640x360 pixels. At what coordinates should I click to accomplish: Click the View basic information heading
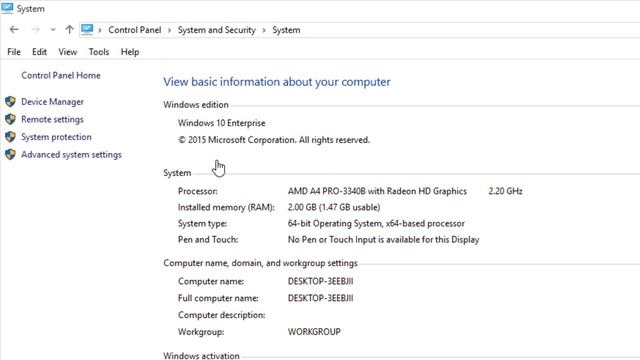[277, 82]
